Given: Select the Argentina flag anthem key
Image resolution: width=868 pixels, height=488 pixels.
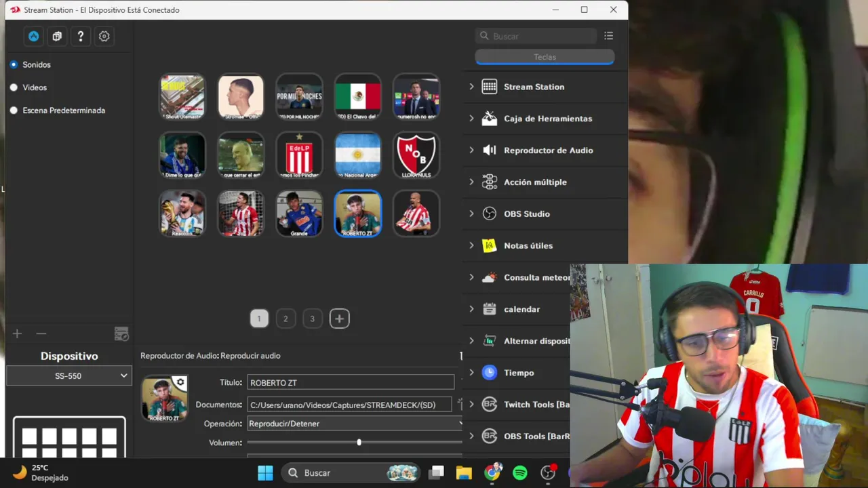Looking at the screenshot, I should [x=358, y=155].
